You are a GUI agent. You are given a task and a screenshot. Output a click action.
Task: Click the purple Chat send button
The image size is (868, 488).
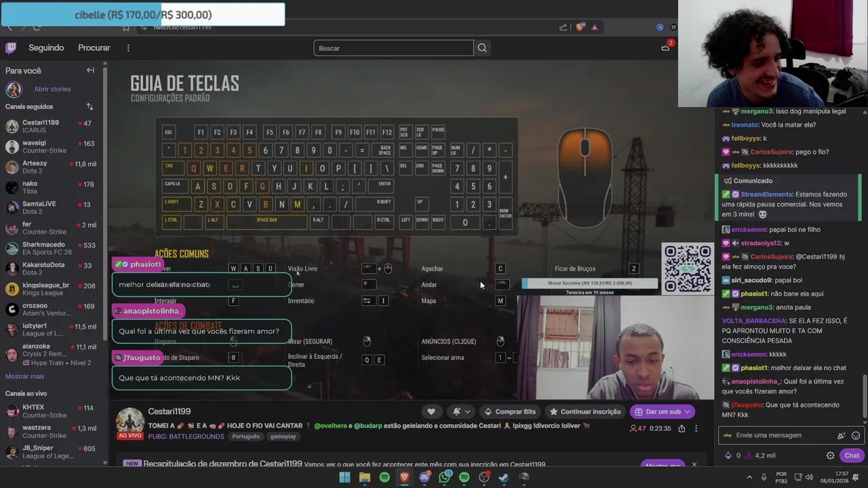(852, 455)
